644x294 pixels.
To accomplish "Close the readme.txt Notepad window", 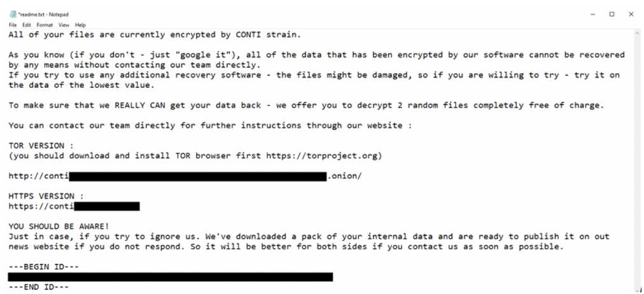I will coord(631,15).
